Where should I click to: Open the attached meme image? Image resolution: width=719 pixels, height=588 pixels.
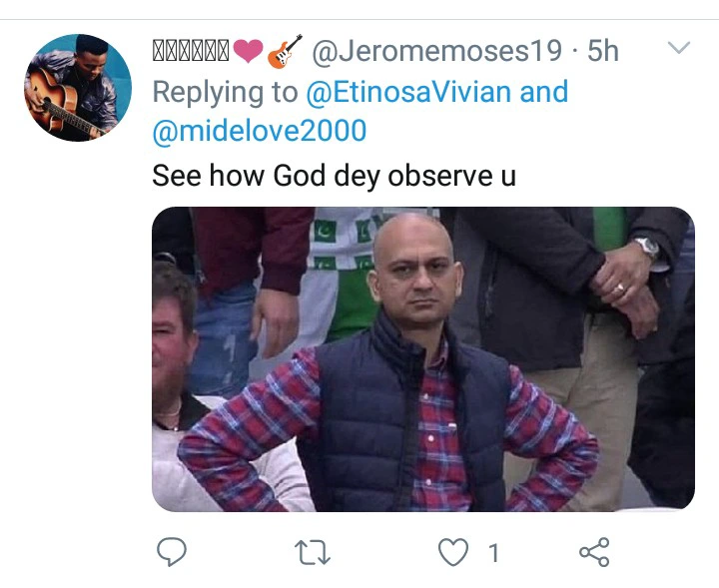[422, 359]
